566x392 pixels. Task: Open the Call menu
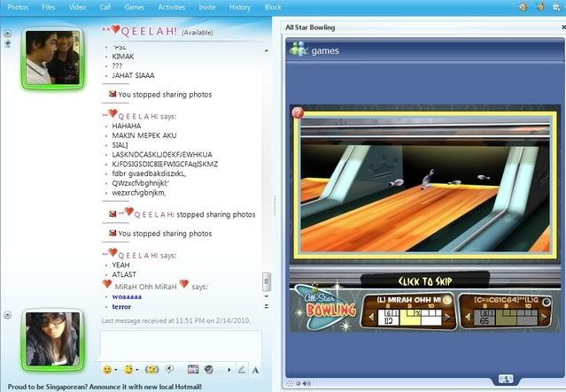(105, 7)
